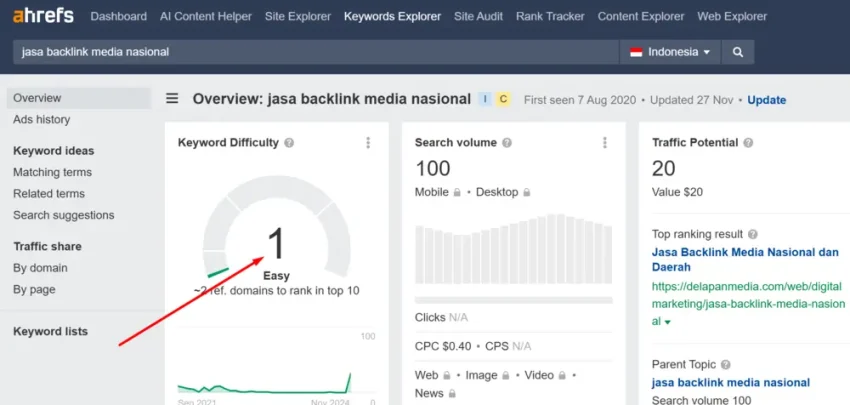Image resolution: width=850 pixels, height=405 pixels.
Task: Click Traffic Potential help question mark
Action: 748,143
